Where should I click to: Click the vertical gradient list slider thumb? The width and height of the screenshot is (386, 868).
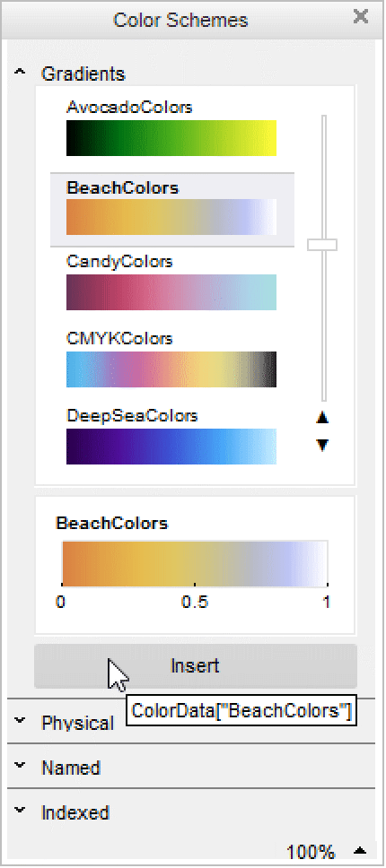coord(322,245)
